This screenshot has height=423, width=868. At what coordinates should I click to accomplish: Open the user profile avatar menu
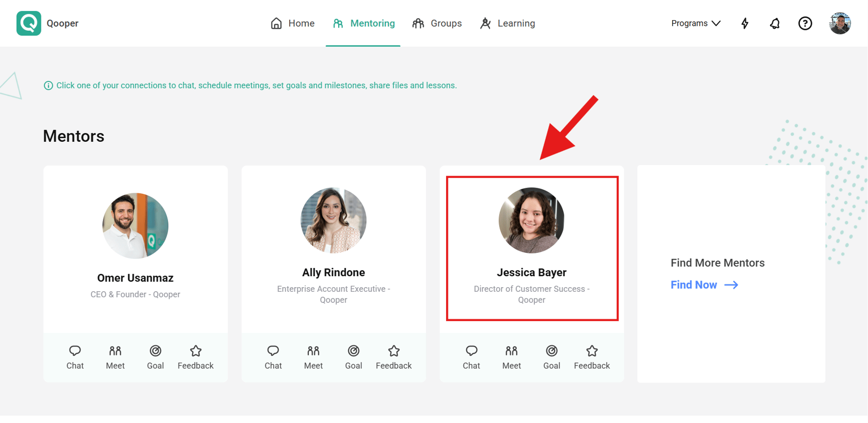point(840,23)
